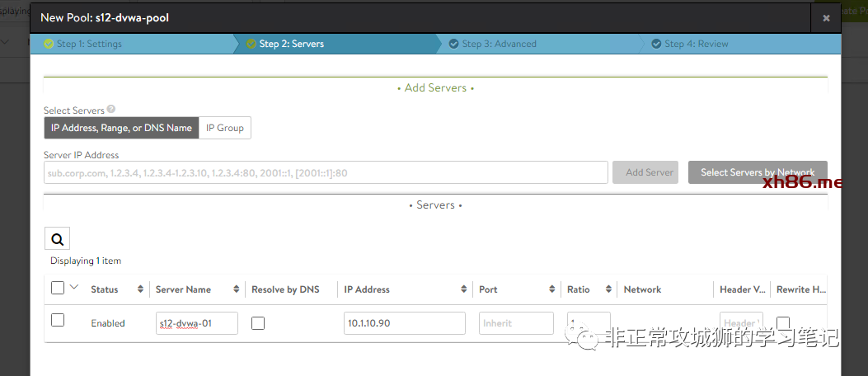This screenshot has height=376, width=868.
Task: Click the Select Servers help icon
Action: [111, 110]
